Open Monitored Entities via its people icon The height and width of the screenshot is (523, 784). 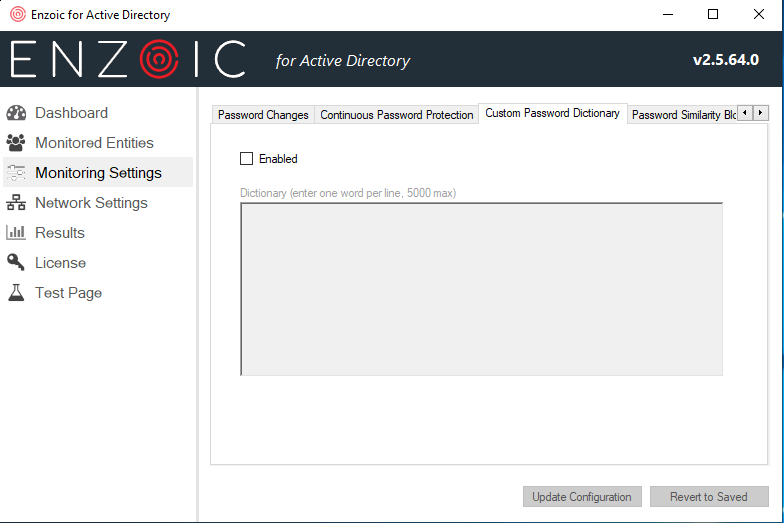click(x=16, y=143)
